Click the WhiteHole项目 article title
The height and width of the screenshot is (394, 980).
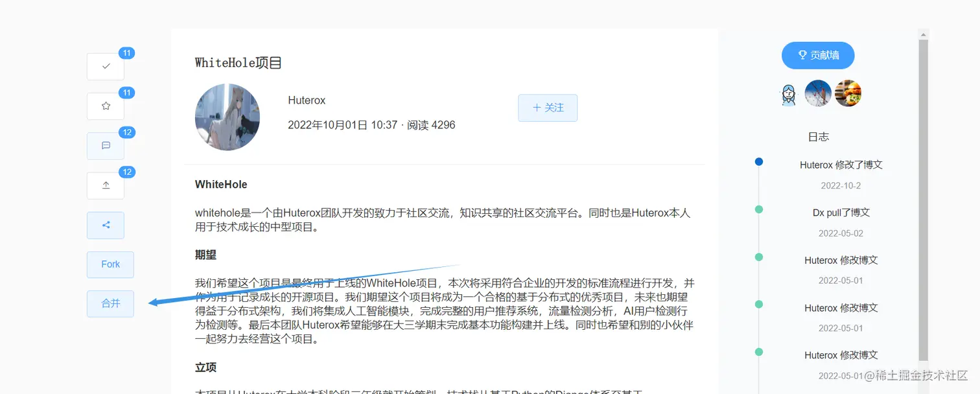pyautogui.click(x=238, y=62)
